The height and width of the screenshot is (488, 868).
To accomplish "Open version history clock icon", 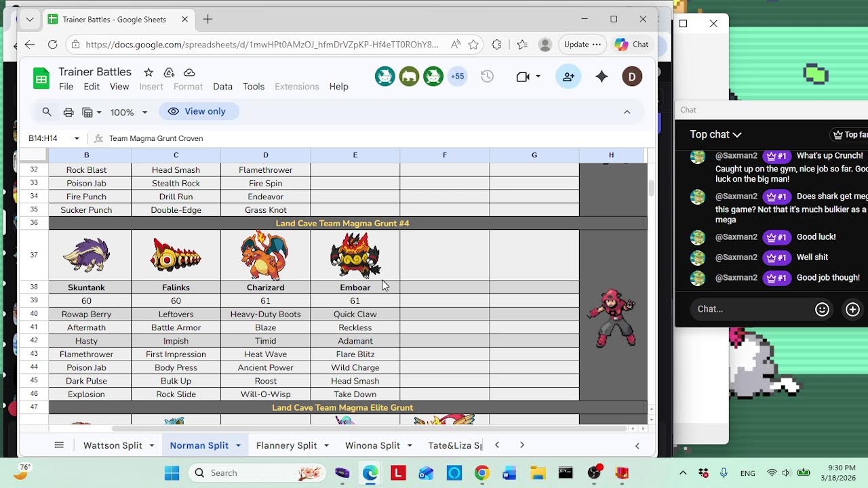I will pos(487,77).
